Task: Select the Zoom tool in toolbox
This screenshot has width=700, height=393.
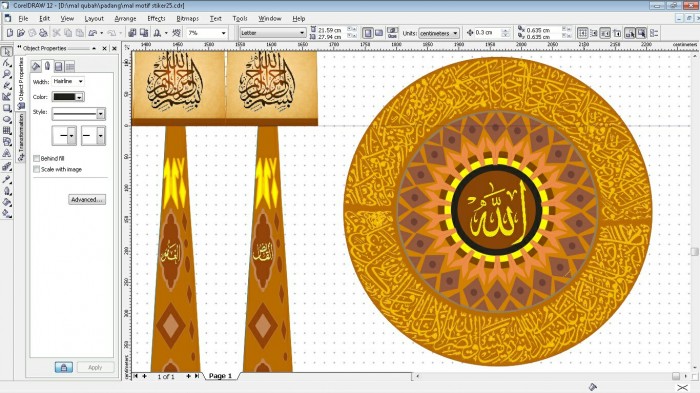Action: 7,74
